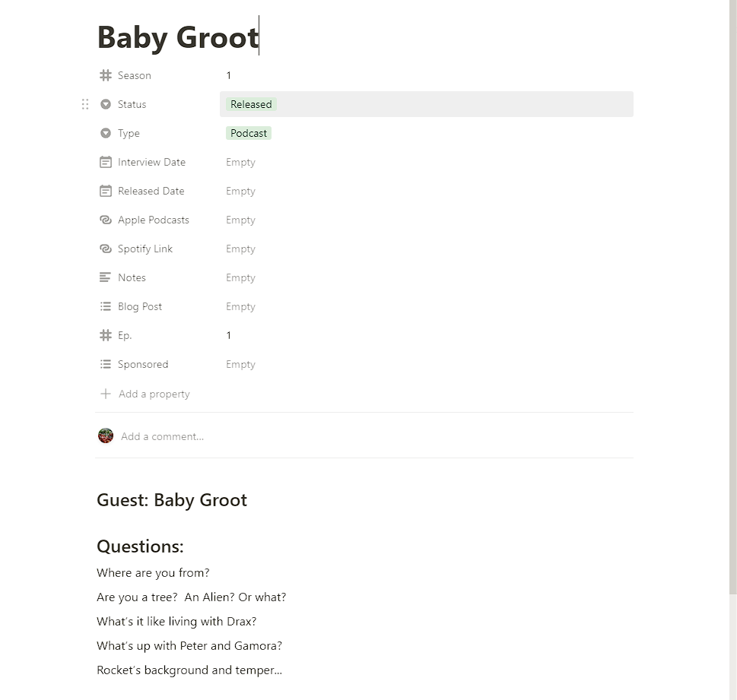Click the Season number property icon
The height and width of the screenshot is (700, 737).
click(x=106, y=75)
